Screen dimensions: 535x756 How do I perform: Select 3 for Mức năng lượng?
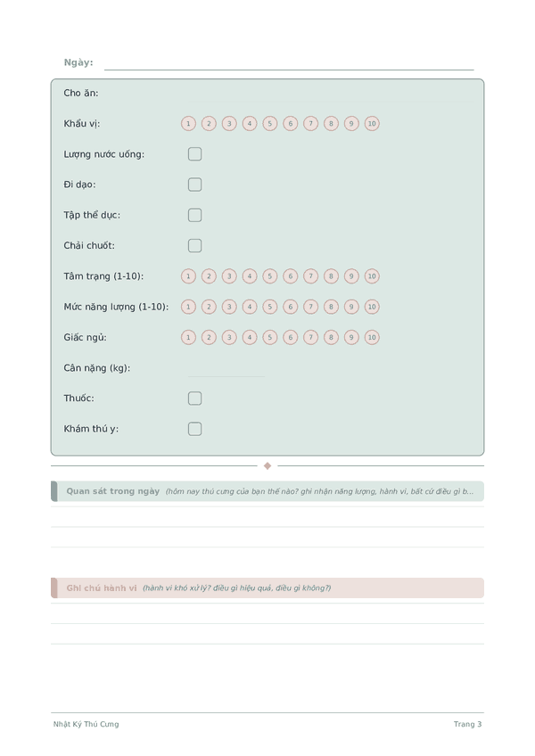(229, 307)
